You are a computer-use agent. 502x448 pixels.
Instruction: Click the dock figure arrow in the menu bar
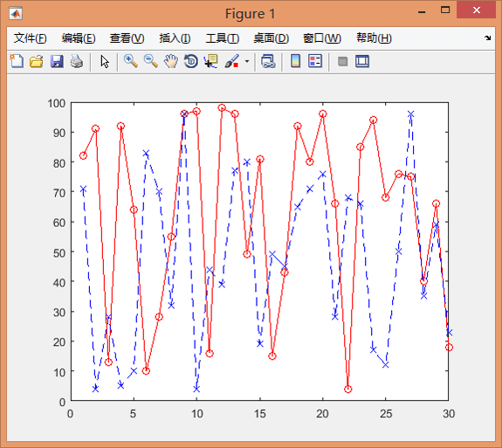pos(487,38)
